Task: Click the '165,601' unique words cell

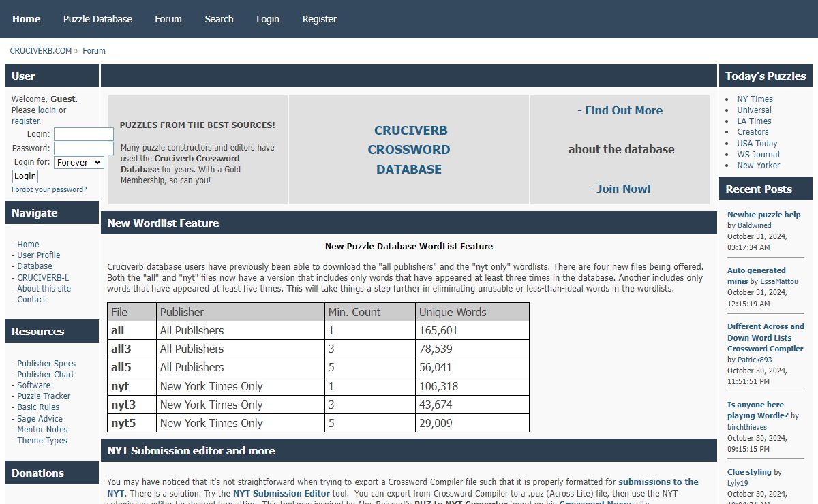Action: [472, 330]
